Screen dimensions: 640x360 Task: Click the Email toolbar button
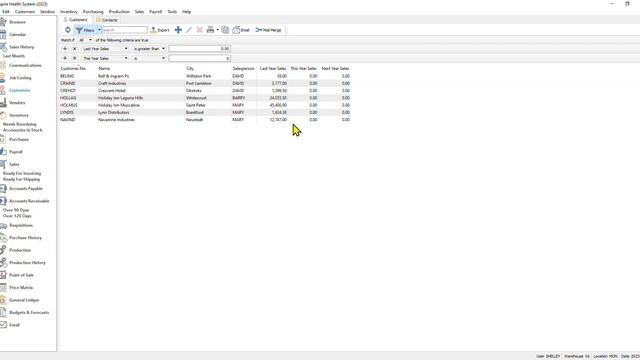[241, 30]
